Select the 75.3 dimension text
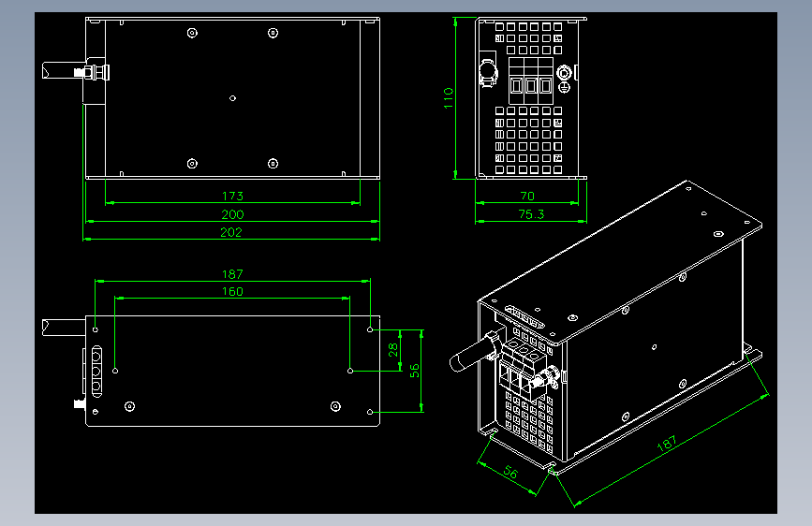812x526 pixels. (531, 214)
